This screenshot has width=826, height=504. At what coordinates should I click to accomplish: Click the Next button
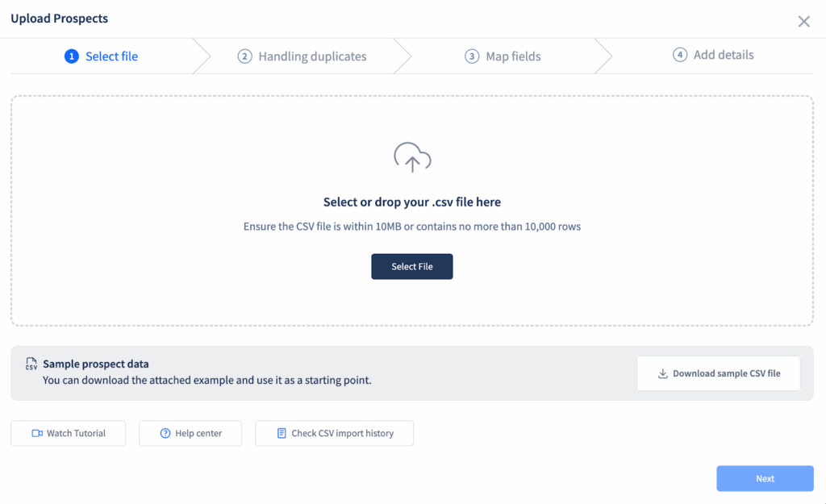pyautogui.click(x=765, y=479)
